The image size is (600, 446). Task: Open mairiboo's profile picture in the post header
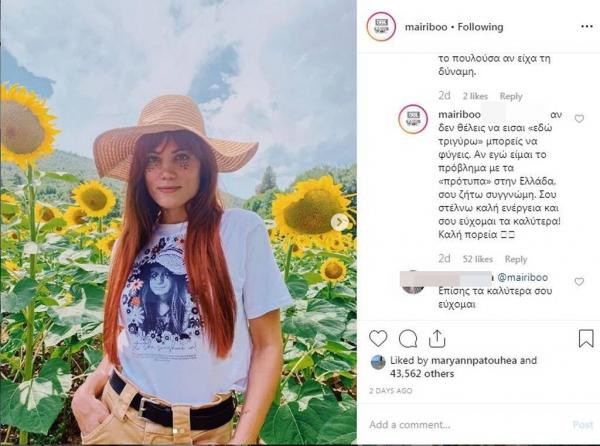click(x=381, y=27)
